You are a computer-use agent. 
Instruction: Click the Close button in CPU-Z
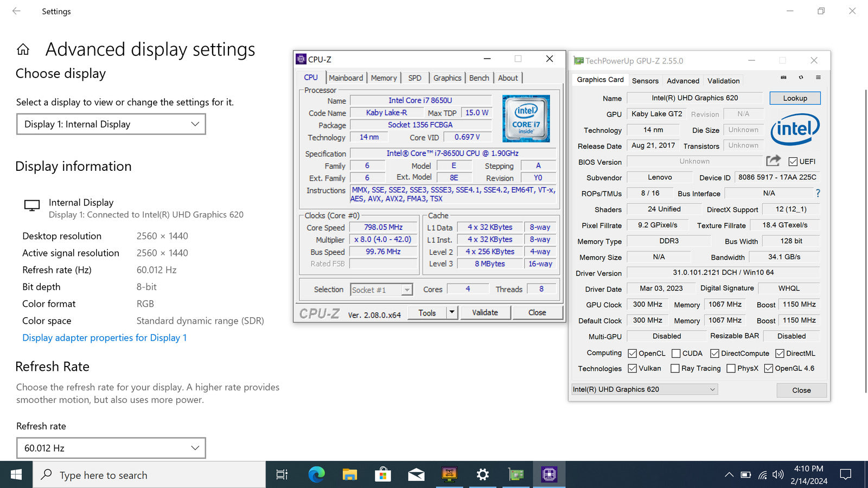pos(537,312)
